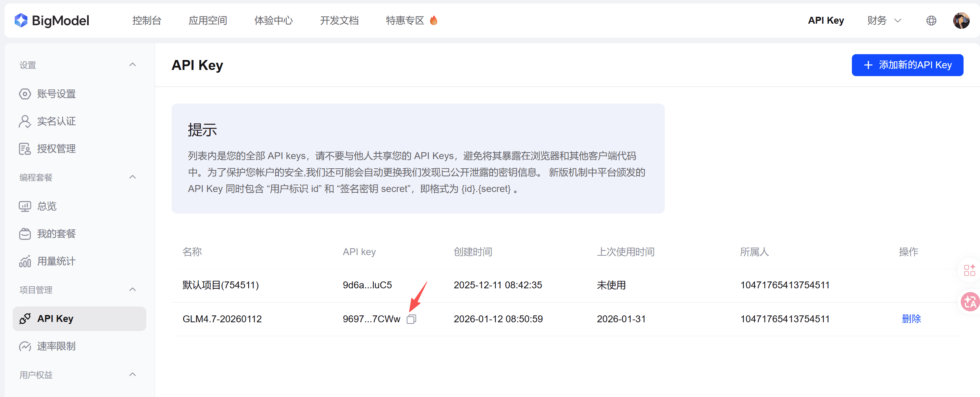
Task: Open 账号设置 in sidebar
Action: point(56,94)
